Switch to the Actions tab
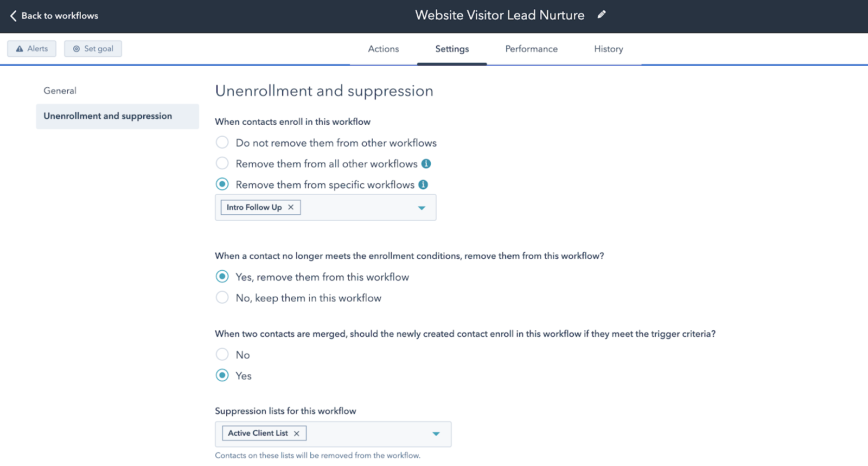 pyautogui.click(x=384, y=49)
